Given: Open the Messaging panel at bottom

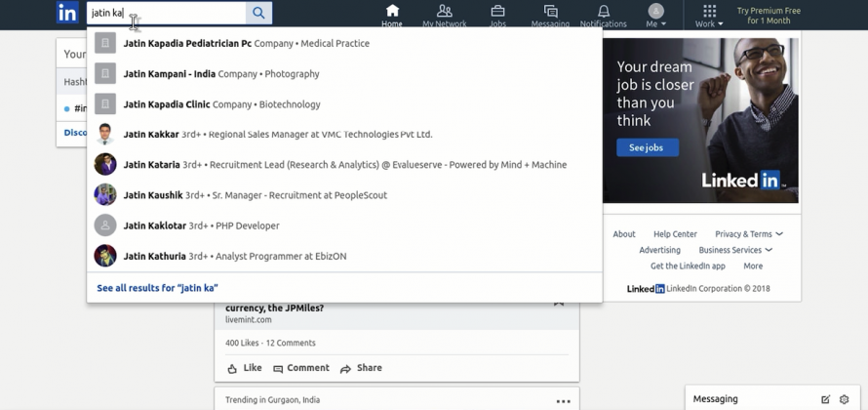Looking at the screenshot, I should tap(715, 399).
